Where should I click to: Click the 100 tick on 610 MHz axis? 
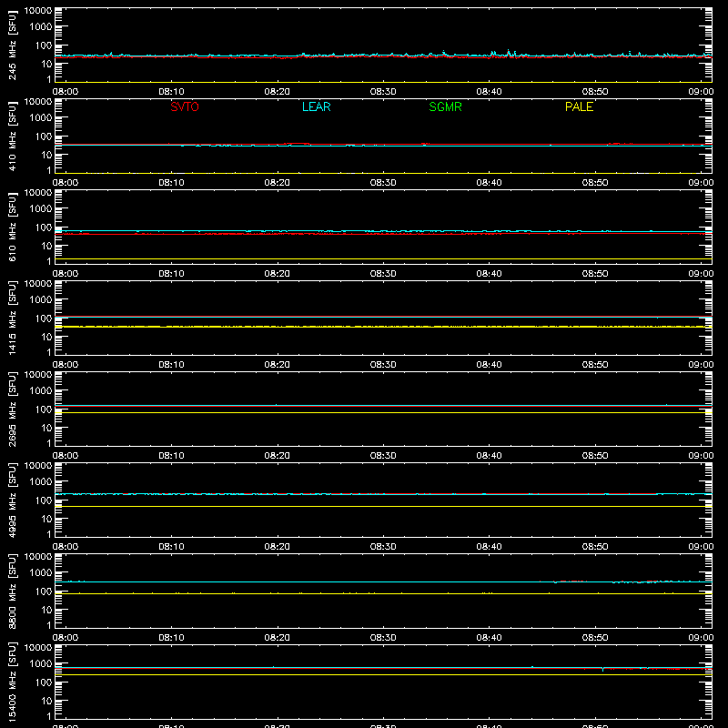tap(44, 227)
